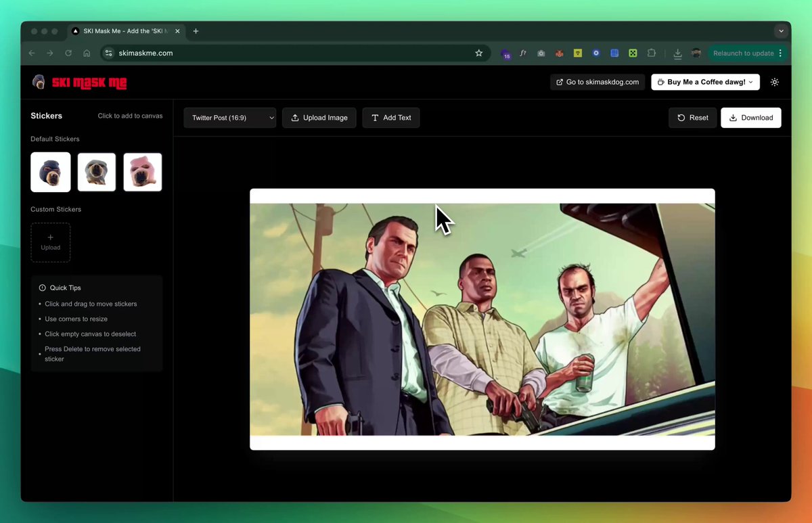Click the SKI MASK ME logo
812x523 pixels.
coord(80,83)
